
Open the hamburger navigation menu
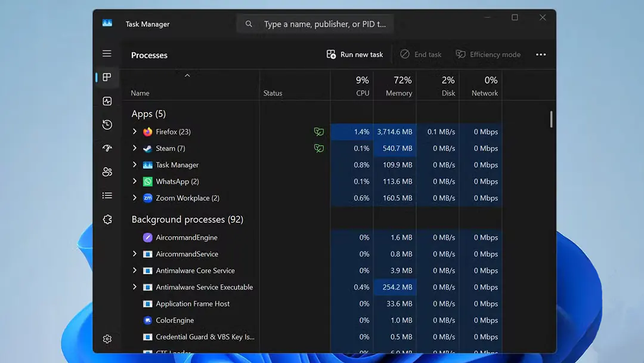pyautogui.click(x=107, y=54)
